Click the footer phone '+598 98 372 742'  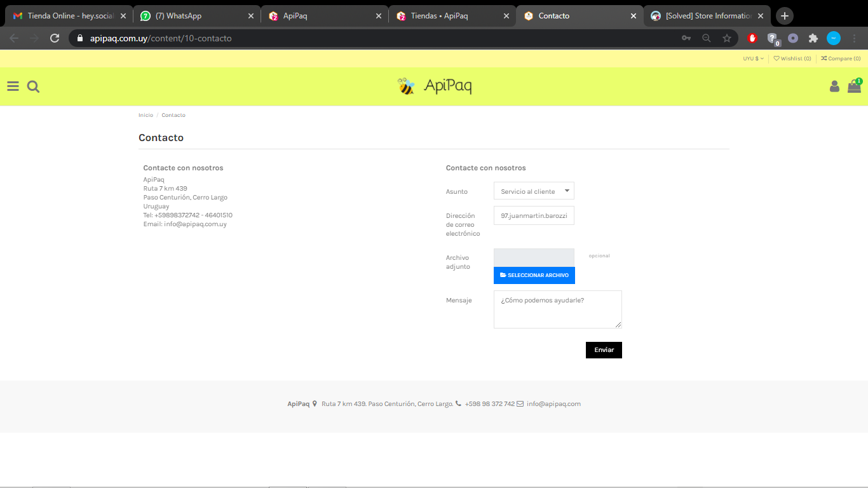490,404
